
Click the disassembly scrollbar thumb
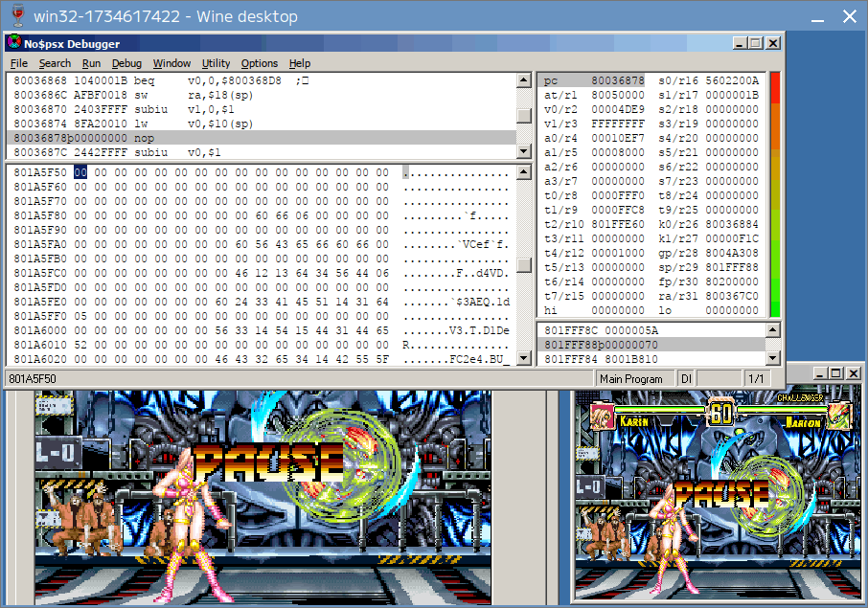click(x=524, y=115)
